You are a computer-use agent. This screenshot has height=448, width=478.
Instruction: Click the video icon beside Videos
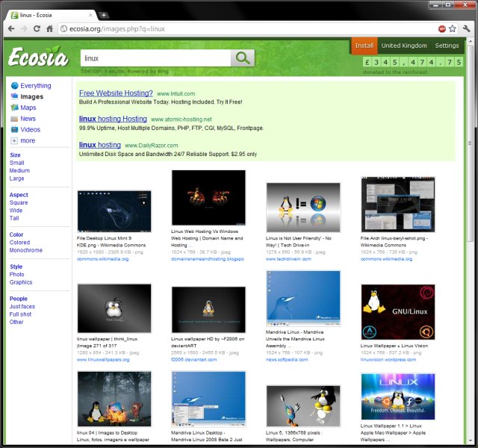point(14,129)
